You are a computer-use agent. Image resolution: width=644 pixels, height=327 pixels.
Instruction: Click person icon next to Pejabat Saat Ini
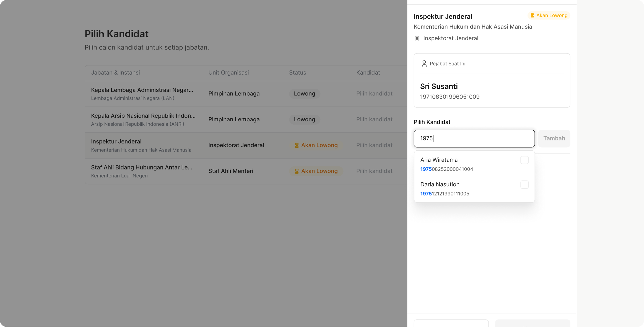pos(424,64)
